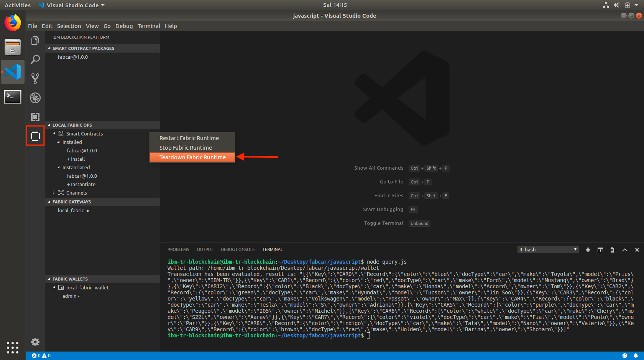Open the View menu
Viewport: 644px width, 360px height.
(x=92, y=26)
